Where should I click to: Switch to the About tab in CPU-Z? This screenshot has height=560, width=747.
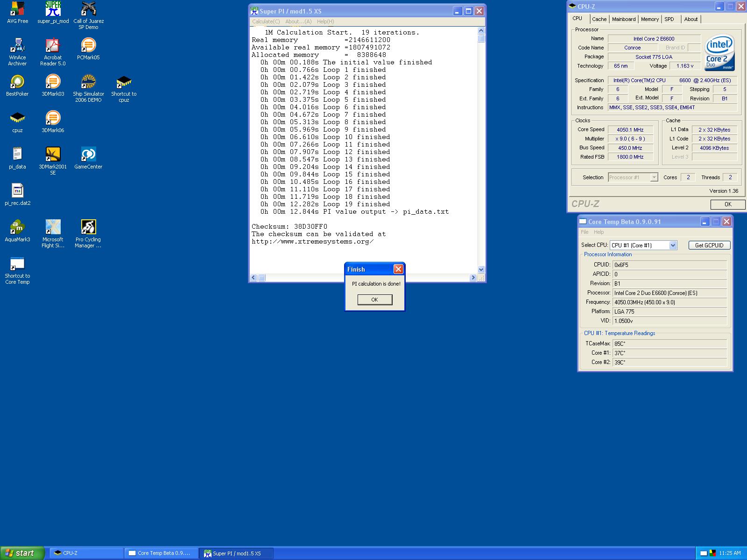tap(691, 19)
